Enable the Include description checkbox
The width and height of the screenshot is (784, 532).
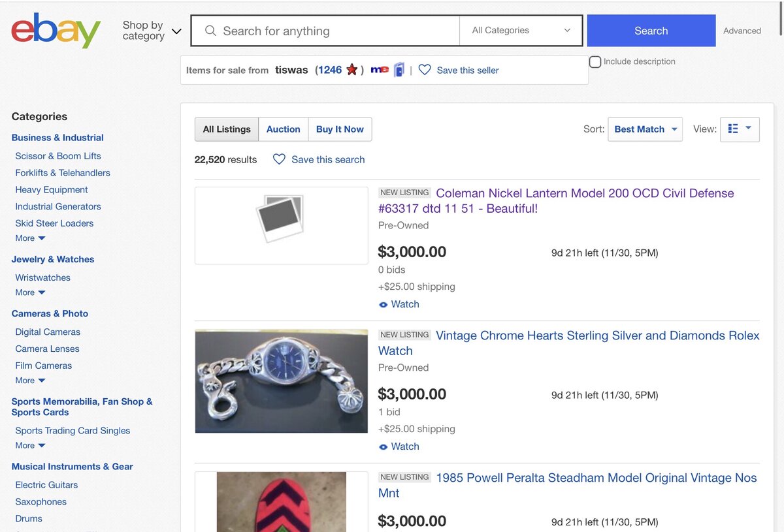coord(595,62)
